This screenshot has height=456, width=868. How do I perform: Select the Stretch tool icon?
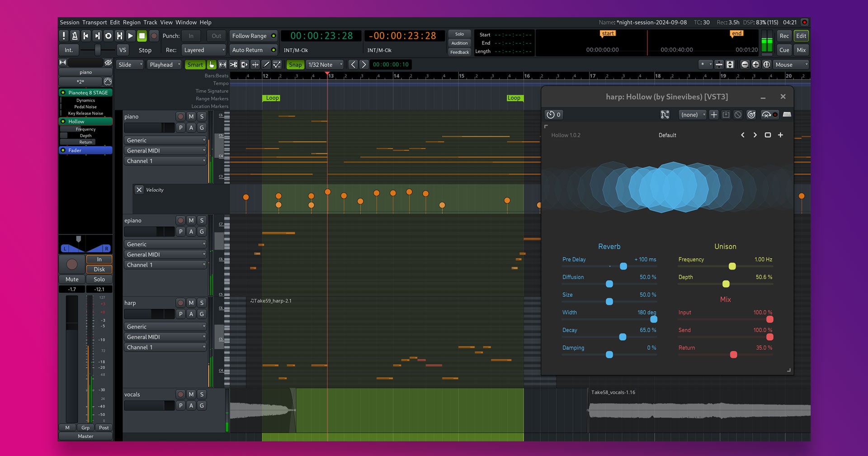(x=255, y=65)
